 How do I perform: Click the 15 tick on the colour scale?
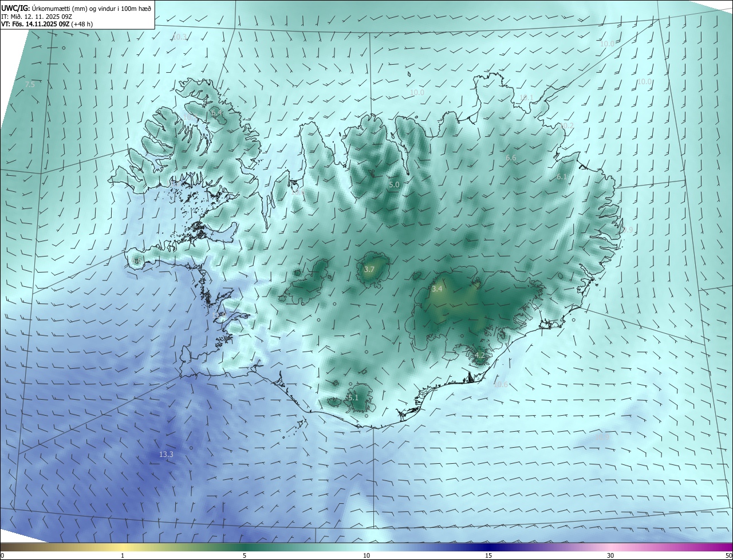click(x=488, y=555)
